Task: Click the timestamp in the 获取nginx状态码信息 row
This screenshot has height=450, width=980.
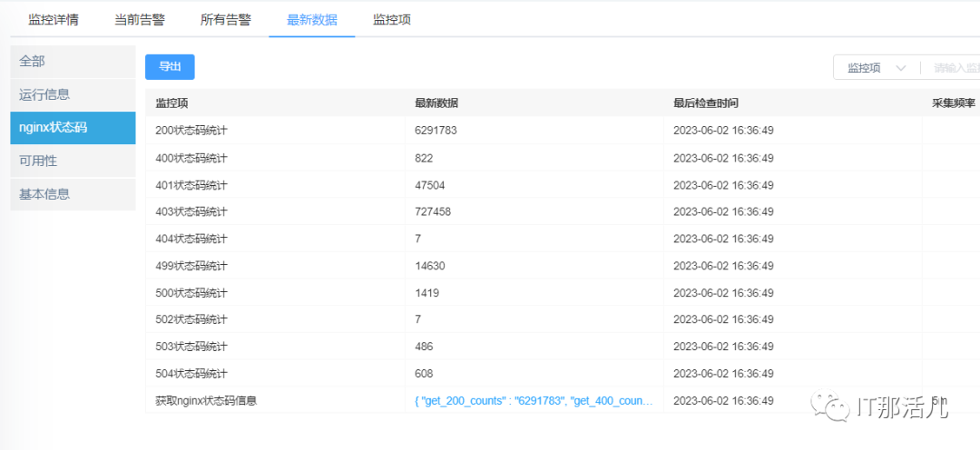Action: coord(723,401)
